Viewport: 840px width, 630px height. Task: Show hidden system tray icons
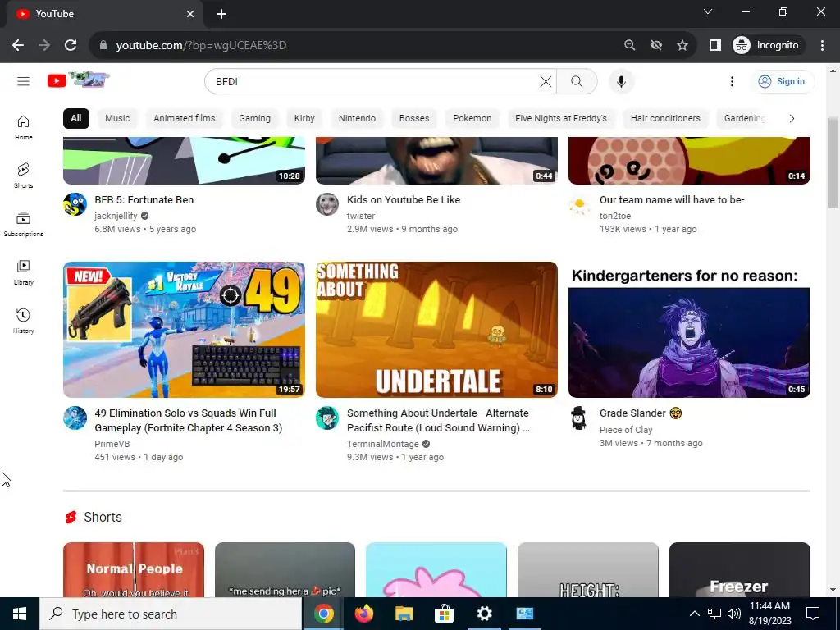tap(694, 614)
